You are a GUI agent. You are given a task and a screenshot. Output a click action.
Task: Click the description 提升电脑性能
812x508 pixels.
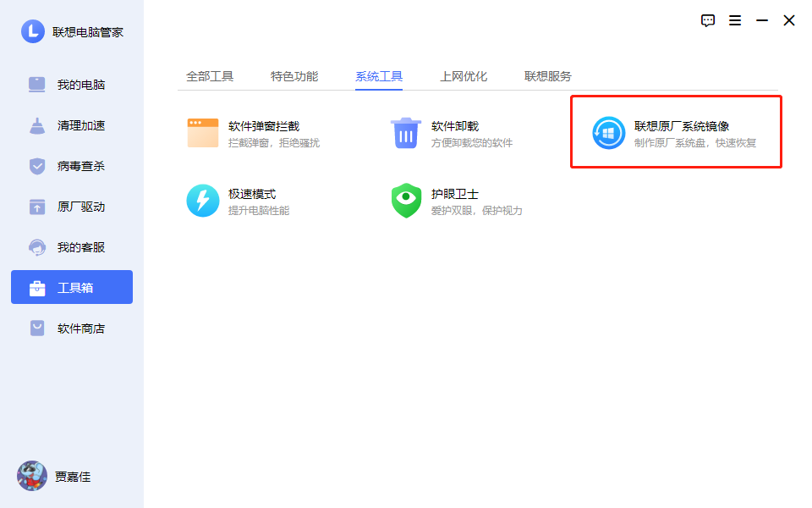259,211
